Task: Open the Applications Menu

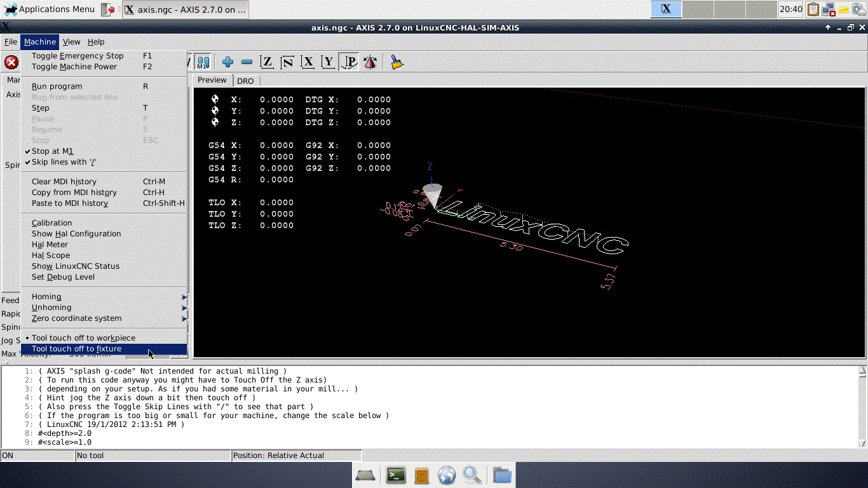Action: pos(50,10)
